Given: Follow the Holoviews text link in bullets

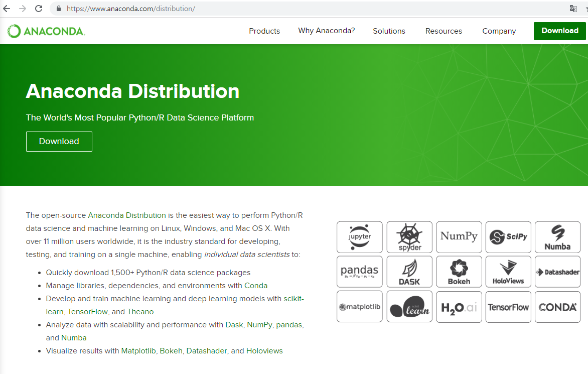Looking at the screenshot, I should (264, 351).
